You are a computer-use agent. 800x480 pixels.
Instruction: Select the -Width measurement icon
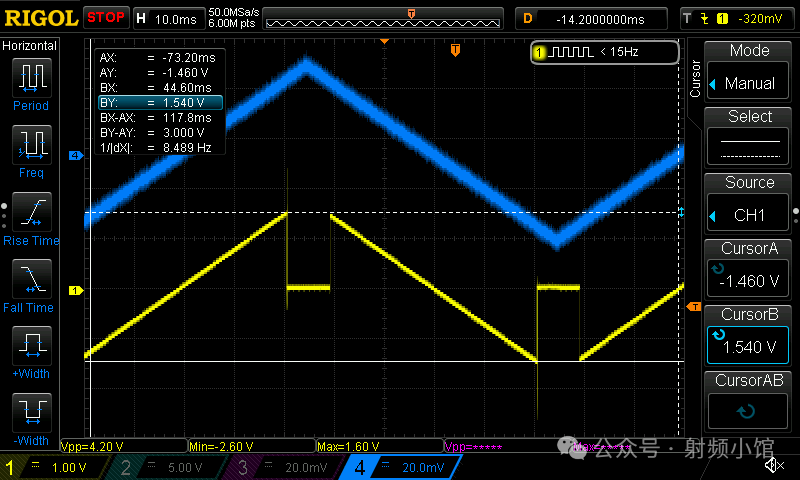31,415
